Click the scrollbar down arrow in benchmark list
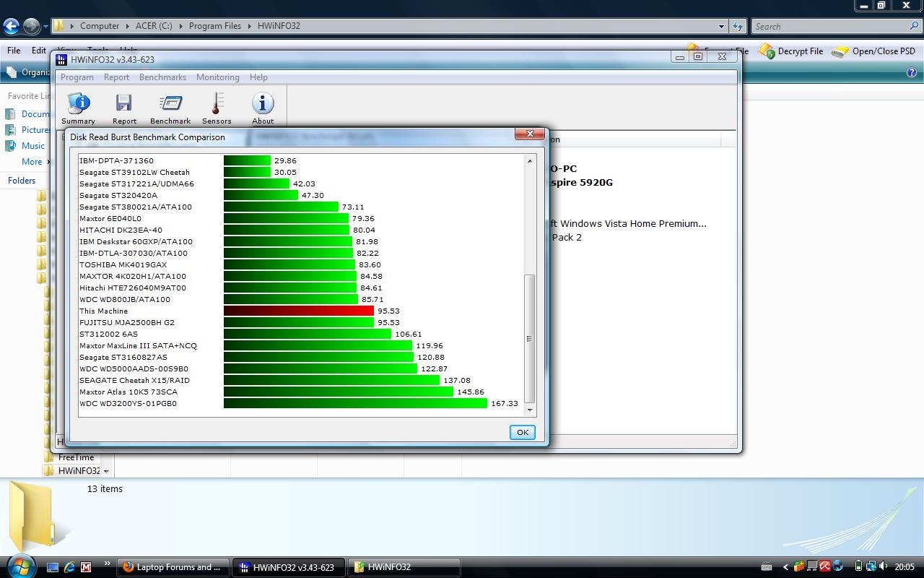Viewport: 924px width, 578px height. click(x=530, y=410)
